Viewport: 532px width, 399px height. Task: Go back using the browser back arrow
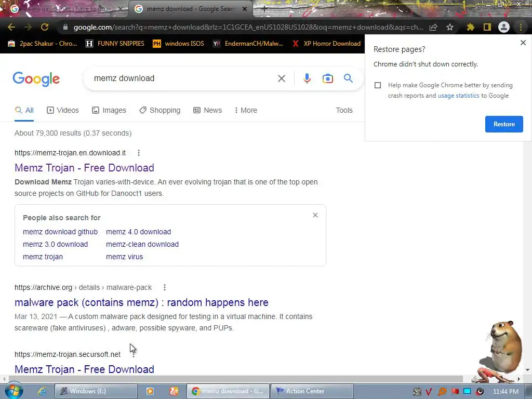pos(11,27)
